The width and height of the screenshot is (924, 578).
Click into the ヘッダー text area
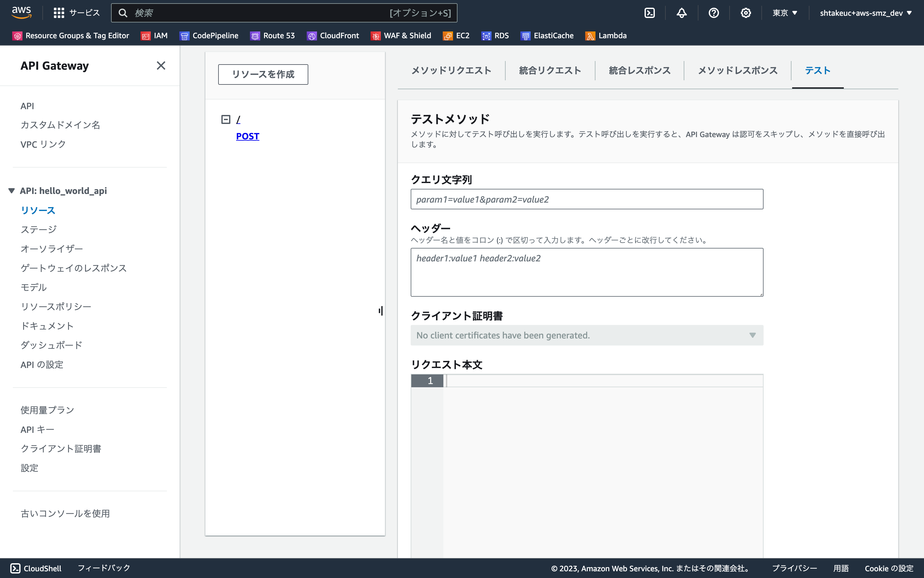tap(587, 272)
